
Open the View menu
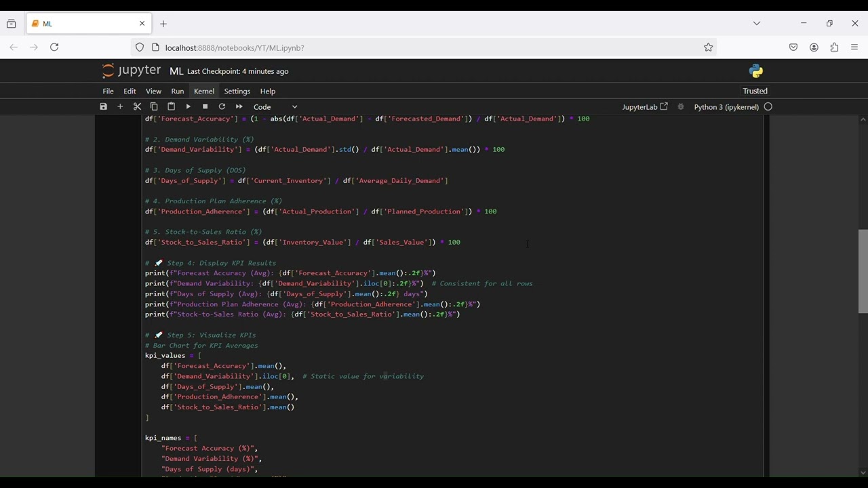(154, 91)
